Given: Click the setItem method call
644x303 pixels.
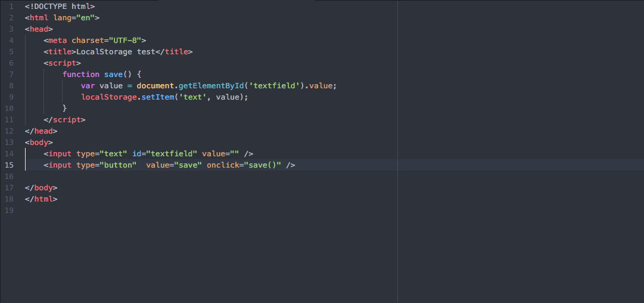Looking at the screenshot, I should tap(158, 97).
